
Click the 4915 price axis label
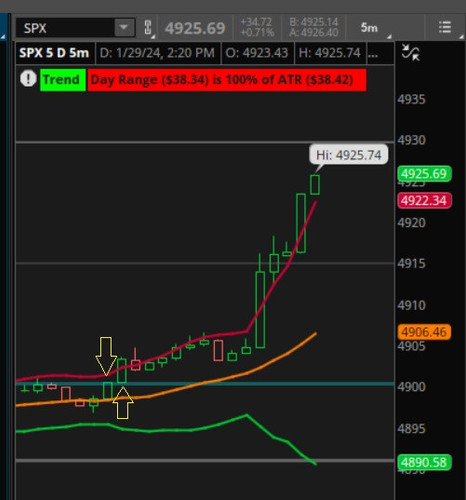[x=411, y=264]
